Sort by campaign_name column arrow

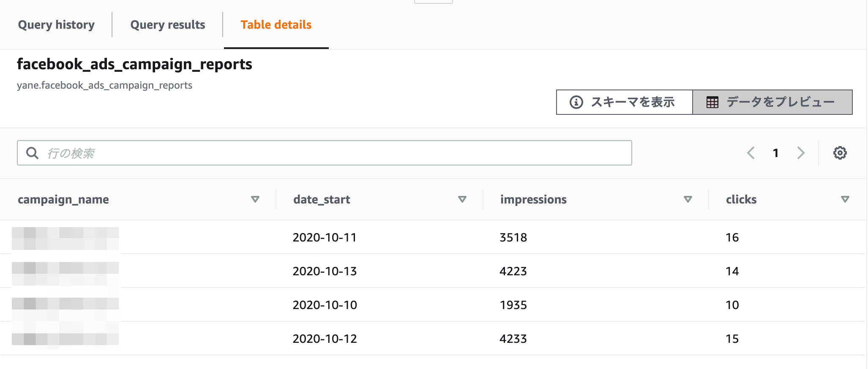tap(255, 199)
